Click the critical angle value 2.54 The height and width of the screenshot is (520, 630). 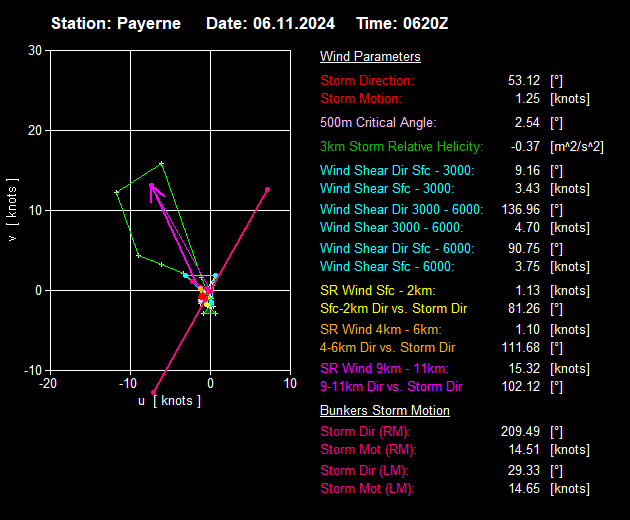point(527,122)
